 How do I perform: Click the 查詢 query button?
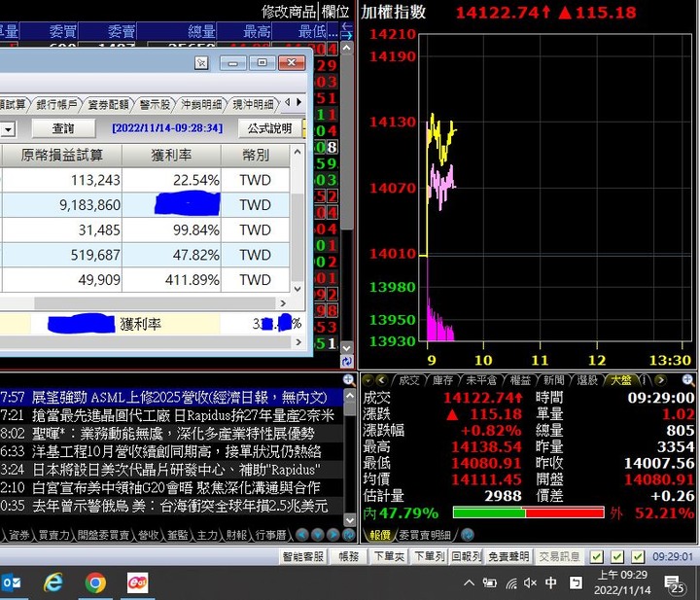(63, 128)
